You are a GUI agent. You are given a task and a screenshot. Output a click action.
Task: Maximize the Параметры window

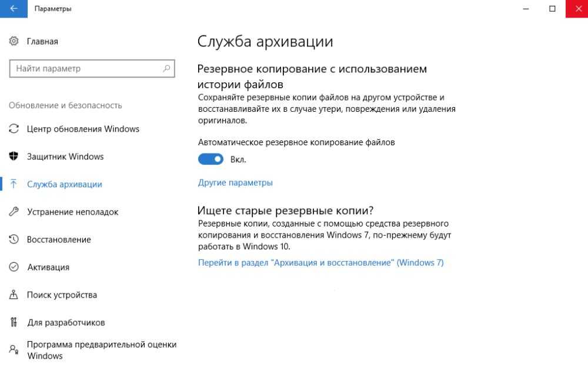click(552, 9)
